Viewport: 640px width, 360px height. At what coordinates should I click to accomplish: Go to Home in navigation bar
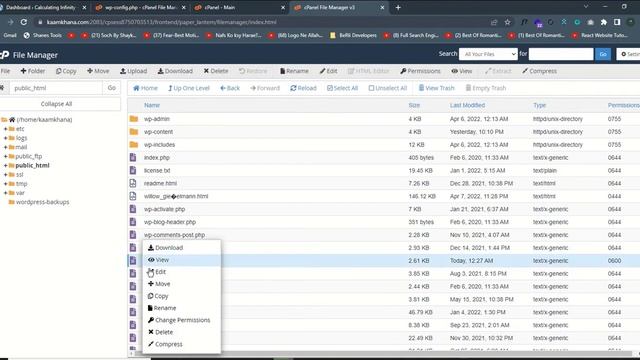145,88
